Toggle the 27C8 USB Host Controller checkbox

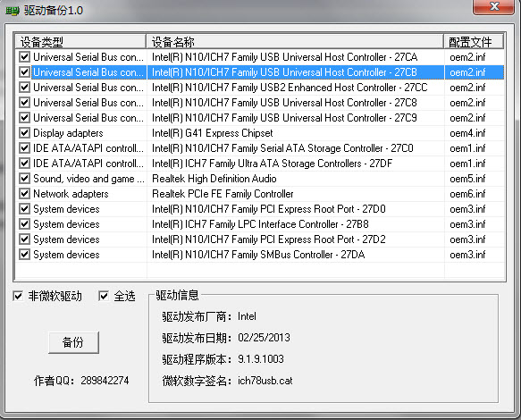pyautogui.click(x=24, y=103)
